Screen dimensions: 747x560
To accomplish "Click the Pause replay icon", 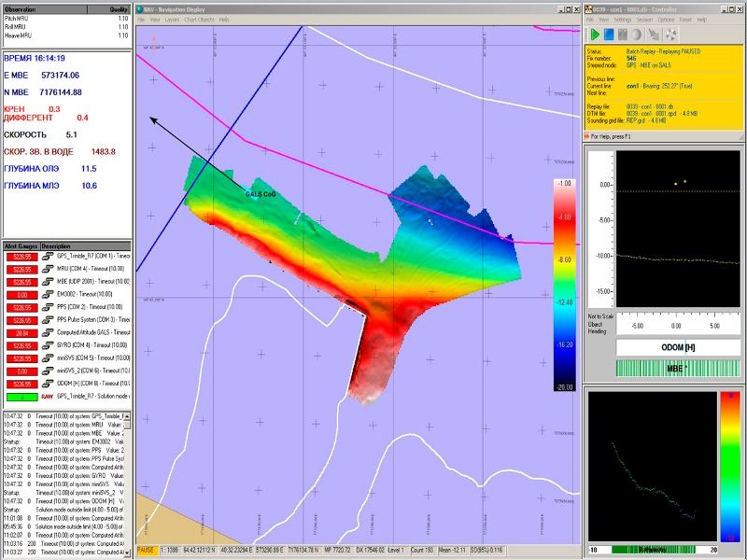I will click(623, 33).
